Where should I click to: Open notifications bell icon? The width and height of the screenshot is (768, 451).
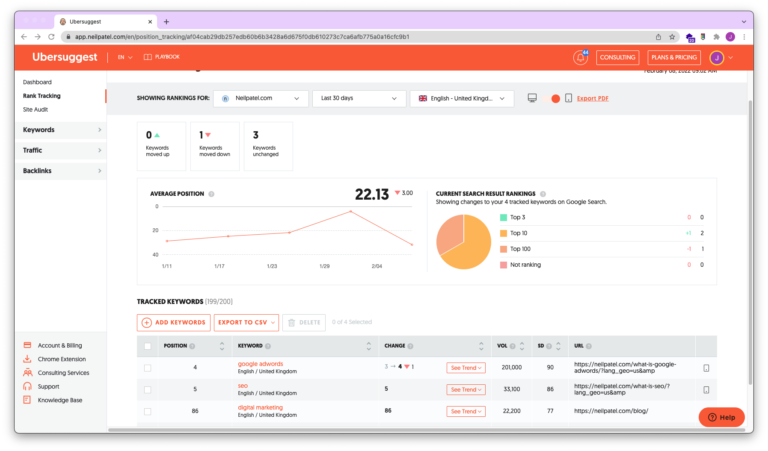[x=580, y=57]
